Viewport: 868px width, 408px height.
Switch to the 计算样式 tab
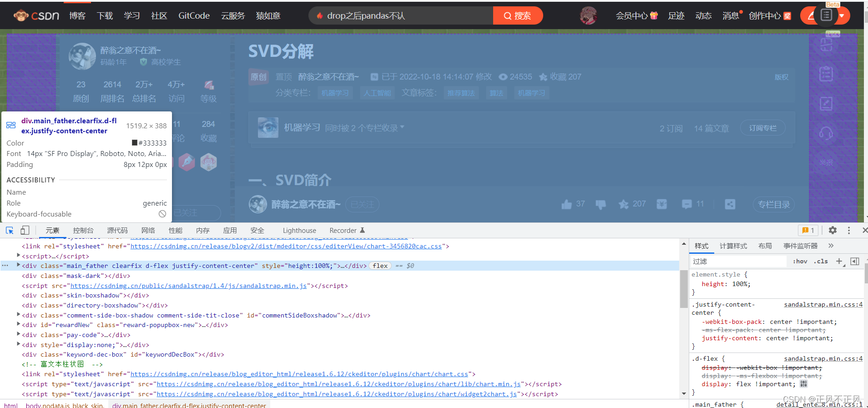[x=733, y=246]
